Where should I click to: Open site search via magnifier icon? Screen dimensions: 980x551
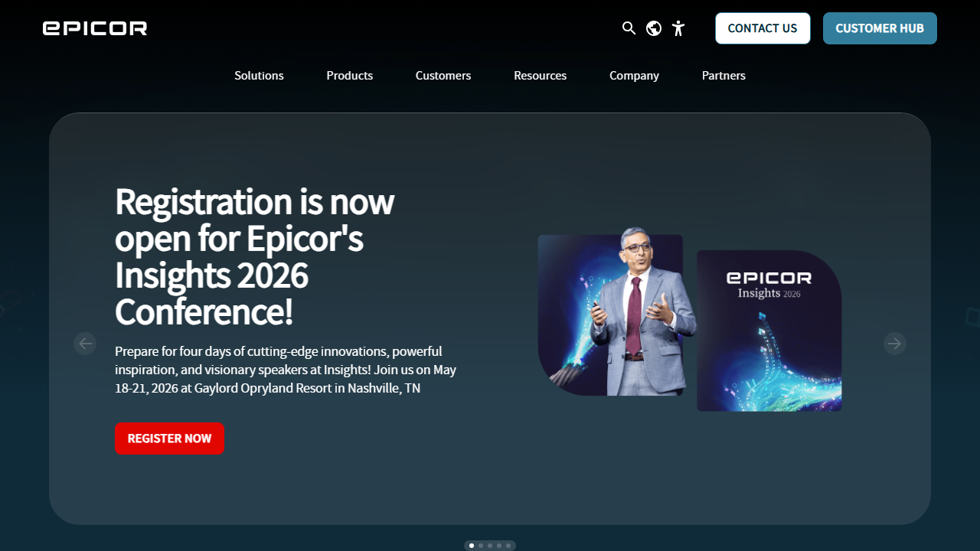pos(629,28)
